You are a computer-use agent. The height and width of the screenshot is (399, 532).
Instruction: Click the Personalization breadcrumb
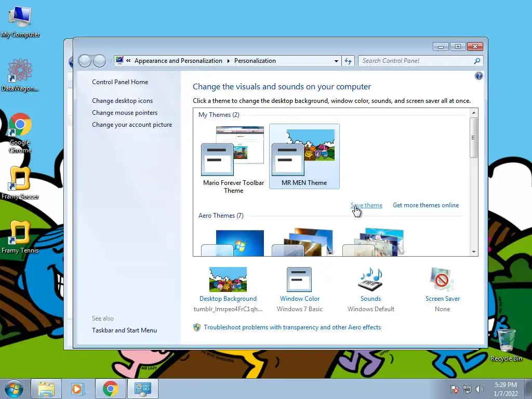[x=255, y=61]
